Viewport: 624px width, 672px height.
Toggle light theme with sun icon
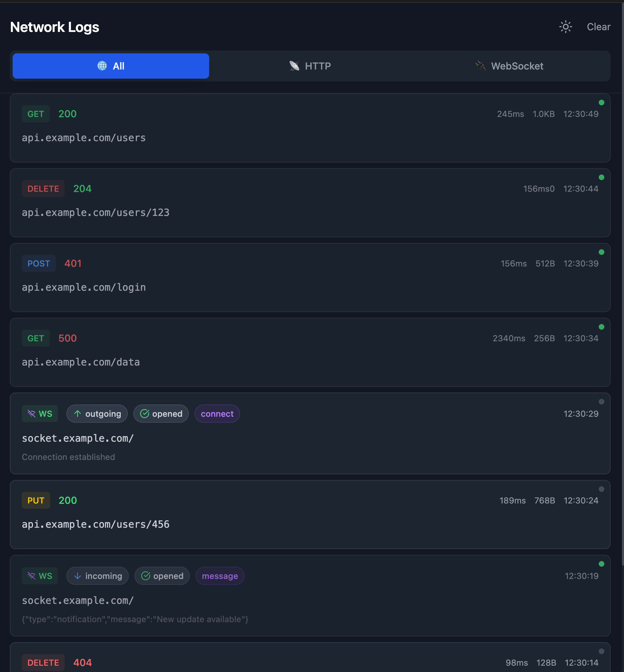(565, 27)
